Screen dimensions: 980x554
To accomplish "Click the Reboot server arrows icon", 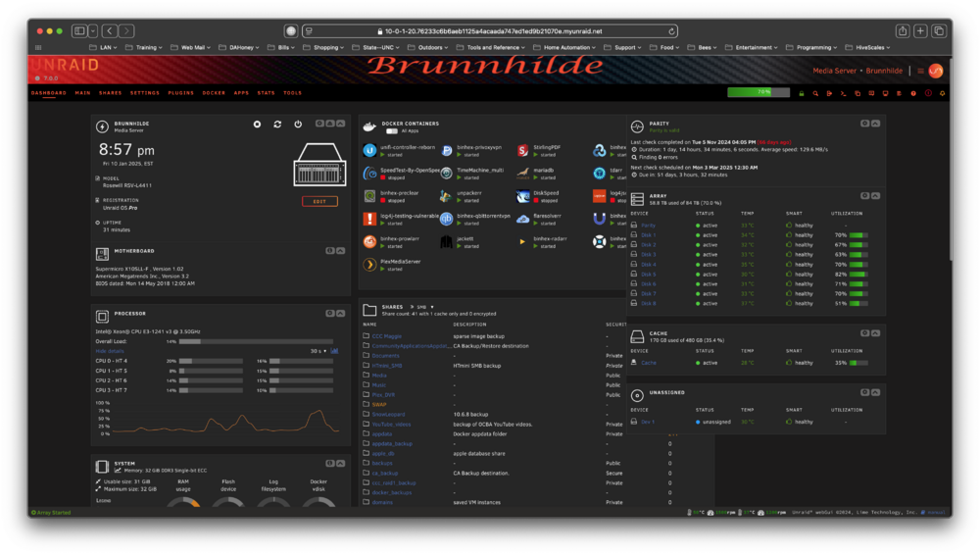I will click(x=277, y=124).
